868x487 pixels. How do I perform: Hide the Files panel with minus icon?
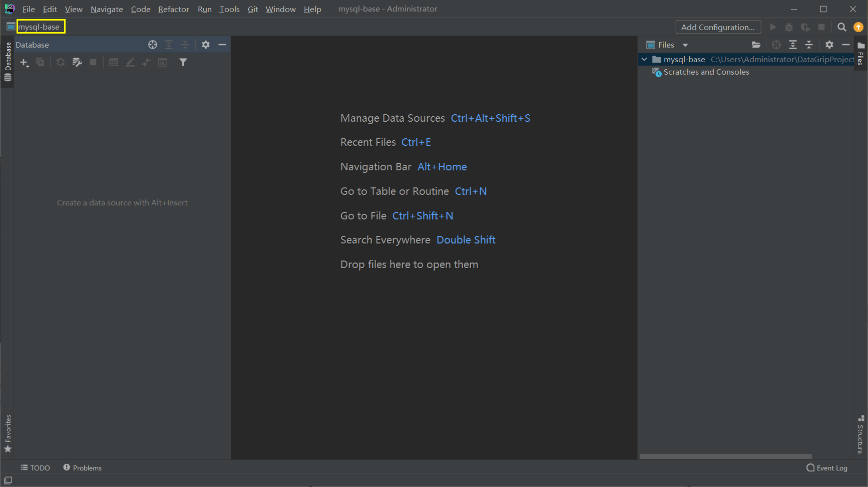(x=846, y=45)
